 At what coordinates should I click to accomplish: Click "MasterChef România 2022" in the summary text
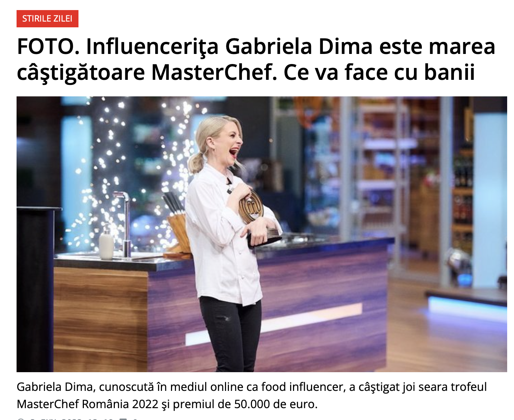(87, 404)
